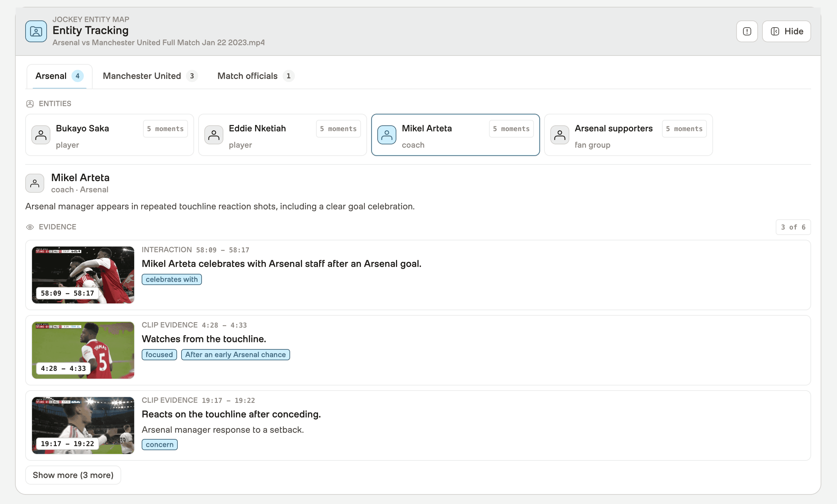Open the report issue alert icon button
837x504 pixels.
[x=747, y=31]
